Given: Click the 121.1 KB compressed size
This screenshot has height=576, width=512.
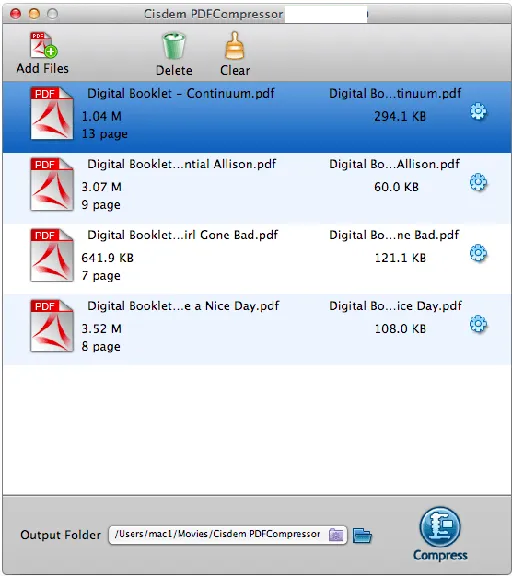Looking at the screenshot, I should (x=400, y=258).
